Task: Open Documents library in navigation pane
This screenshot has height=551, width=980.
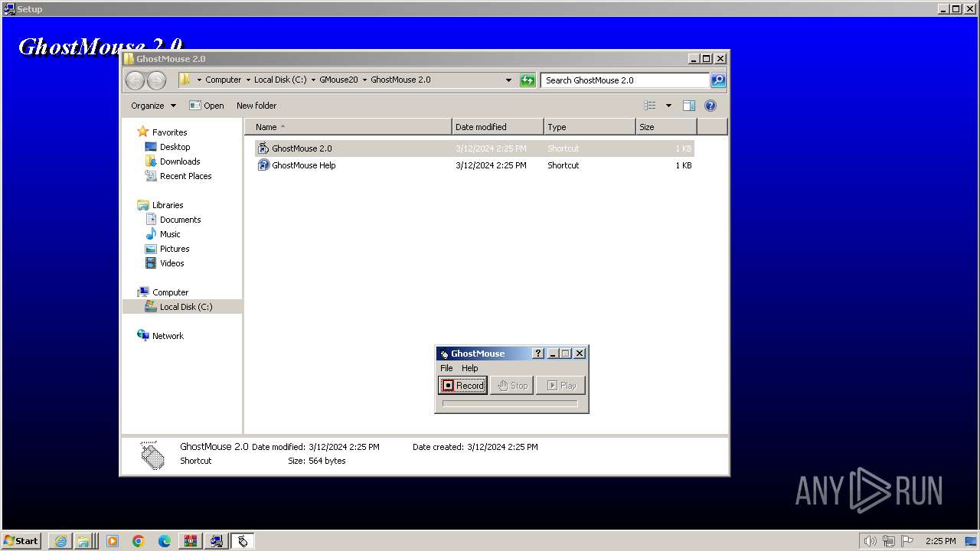Action: point(180,220)
